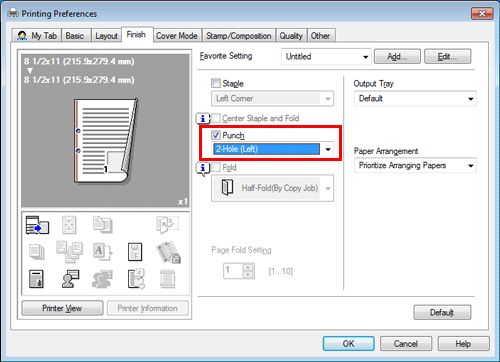The width and height of the screenshot is (500, 362).
Task: Close the Printing Preferences dialog
Action: [482, 14]
